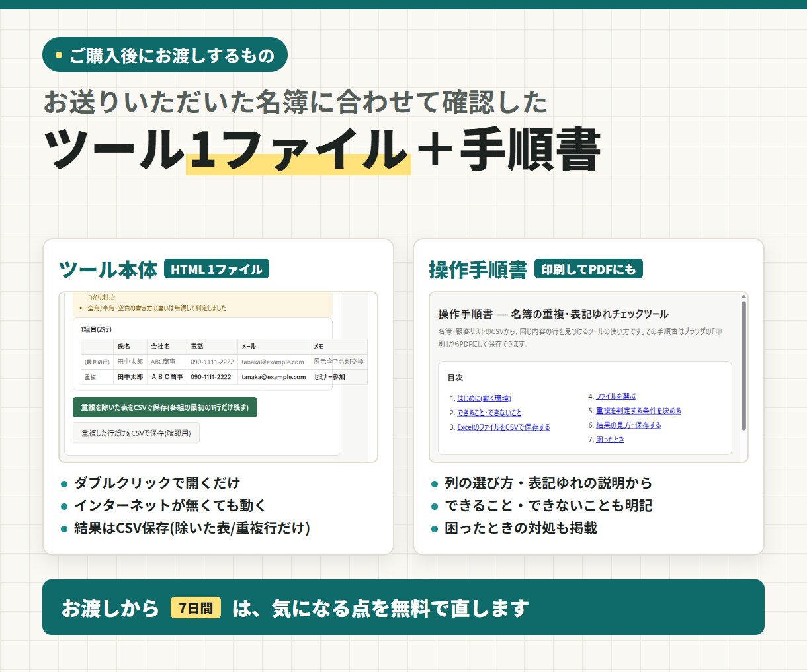The image size is (807, 672).
Task: Click the 操作手順書 — 名簿の重複 title
Action: (x=553, y=314)
